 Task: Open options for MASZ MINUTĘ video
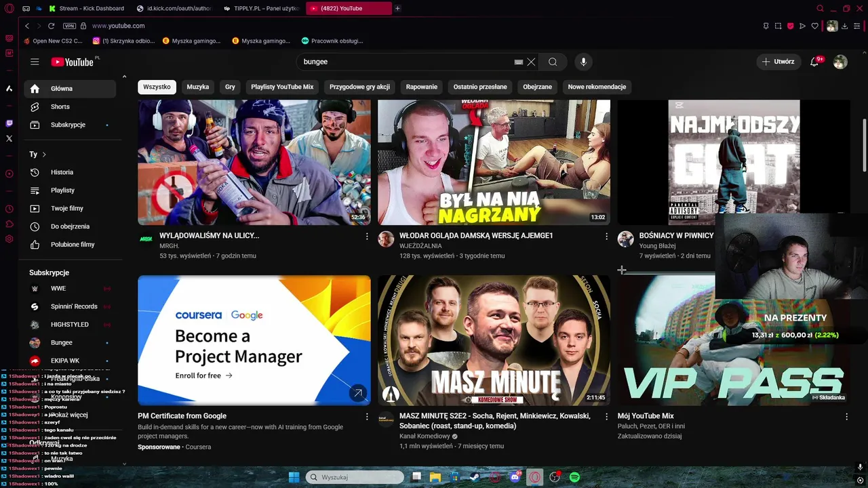point(606,416)
